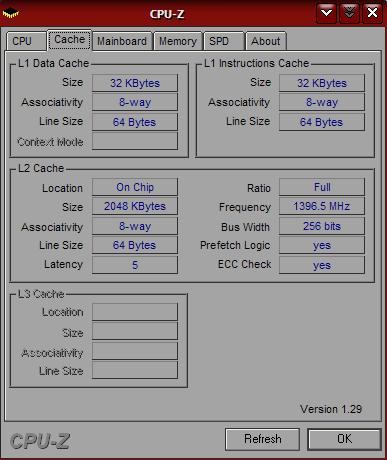Show the About tab
The height and width of the screenshot is (460, 387).
[x=266, y=41]
